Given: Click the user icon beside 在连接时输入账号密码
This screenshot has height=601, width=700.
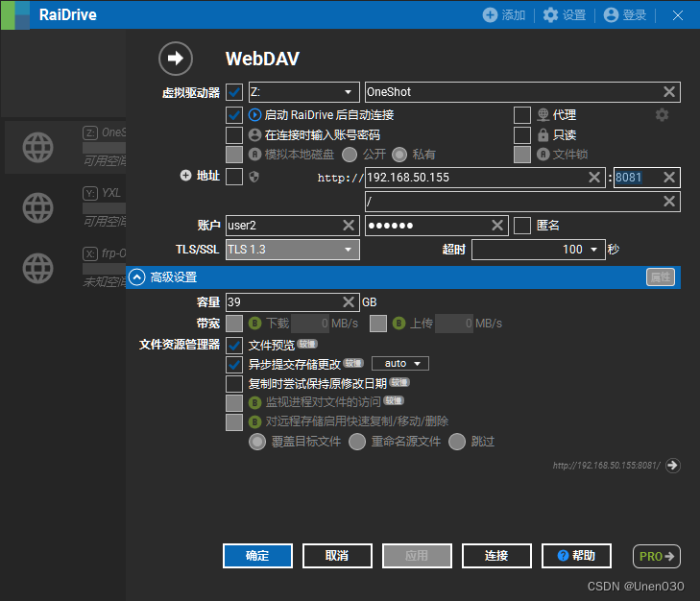Looking at the screenshot, I should point(254,134).
